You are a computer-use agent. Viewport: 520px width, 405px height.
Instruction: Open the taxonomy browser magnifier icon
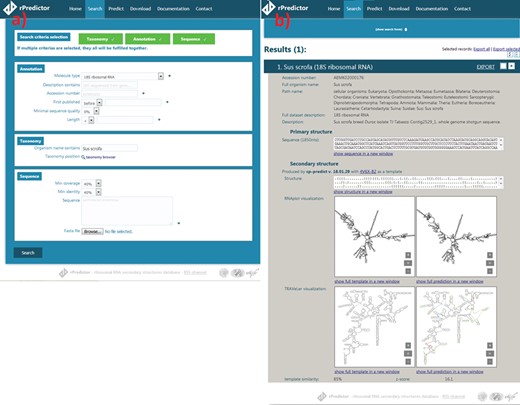tap(83, 157)
